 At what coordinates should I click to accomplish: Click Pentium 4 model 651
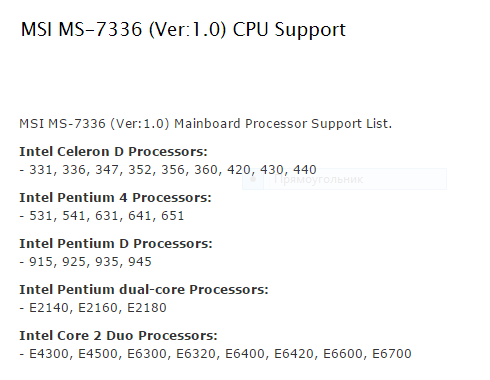tap(173, 216)
